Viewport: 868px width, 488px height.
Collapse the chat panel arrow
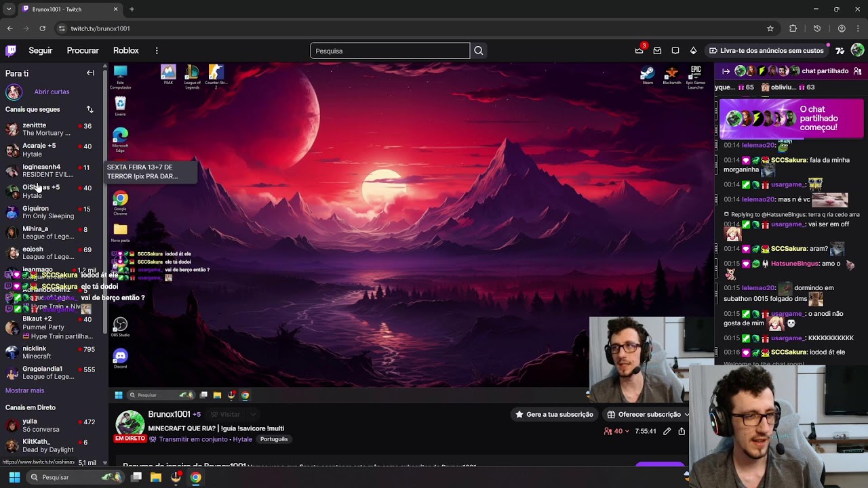(x=726, y=71)
